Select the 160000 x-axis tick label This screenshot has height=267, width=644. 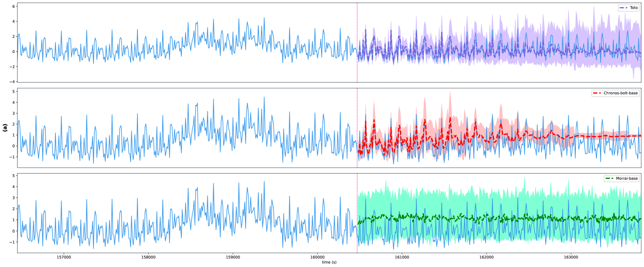coord(317,257)
